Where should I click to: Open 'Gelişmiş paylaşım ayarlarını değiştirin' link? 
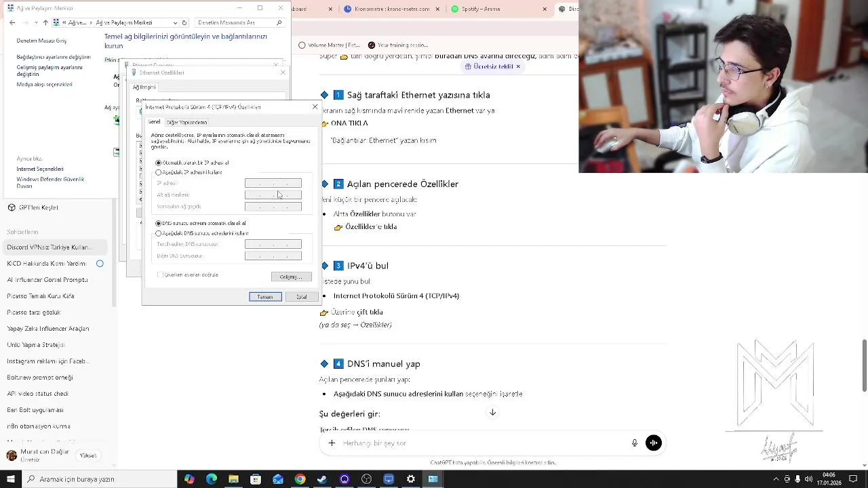click(50, 70)
